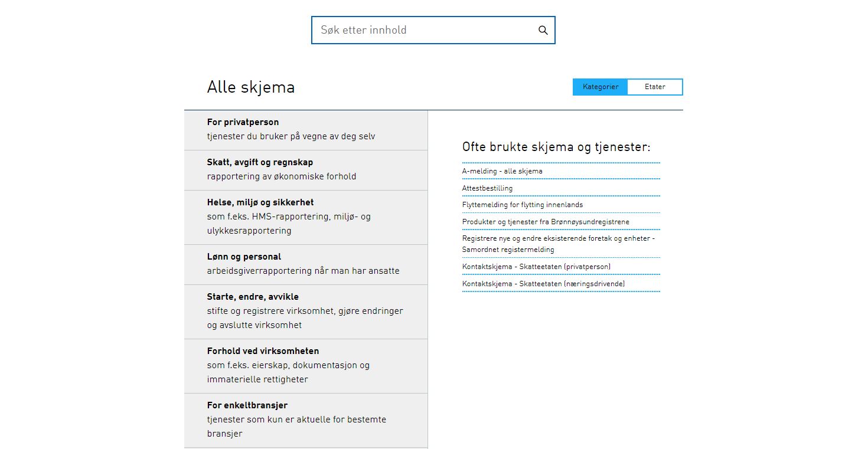Click 'Ofte brukte skjema og tjenester' heading
This screenshot has height=449, width=868.
coord(556,147)
